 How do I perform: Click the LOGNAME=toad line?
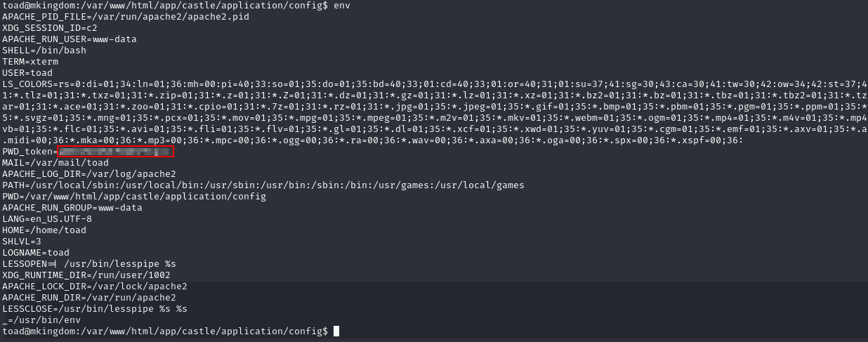point(36,253)
